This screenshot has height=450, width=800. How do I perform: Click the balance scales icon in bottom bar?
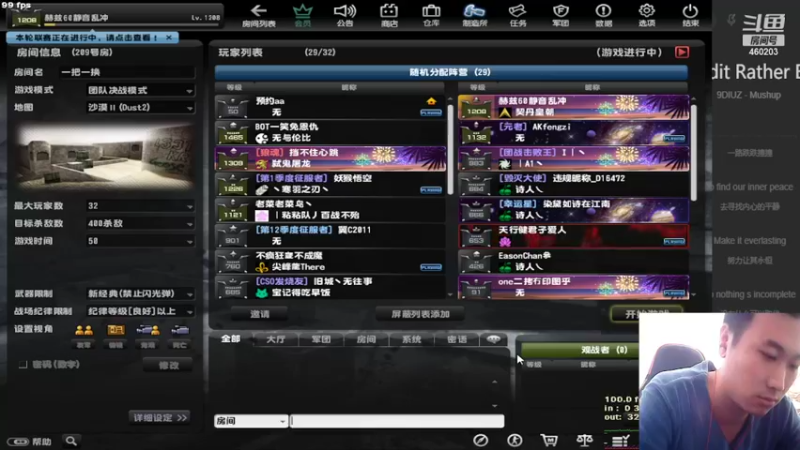584,440
